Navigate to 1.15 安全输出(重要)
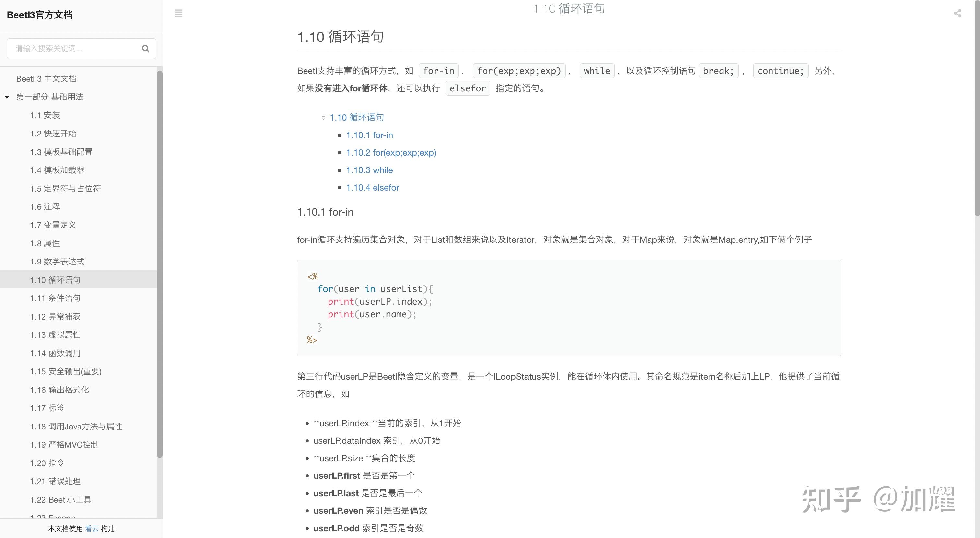Viewport: 980px width, 538px height. 66,371
